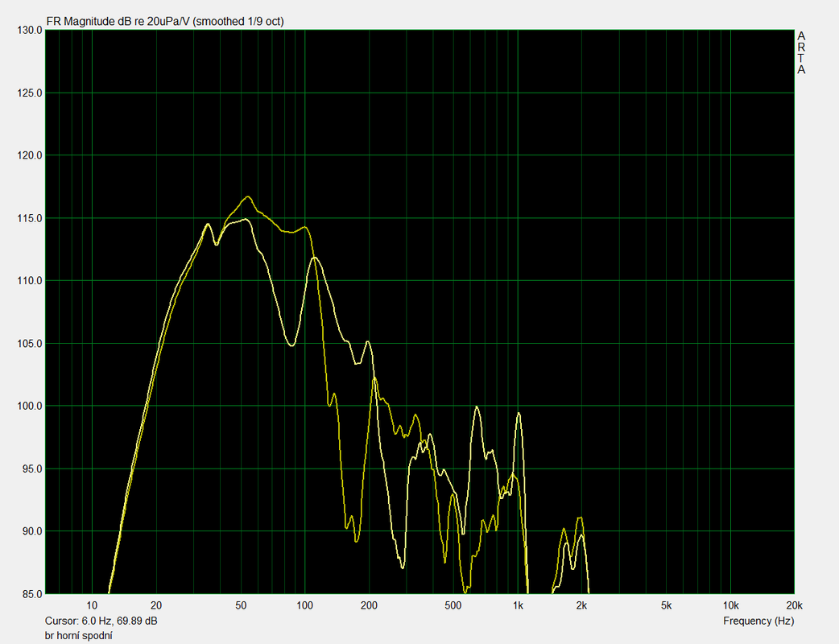Select the 90.0 dB axis label
Screen dimensions: 839x644
pos(31,531)
